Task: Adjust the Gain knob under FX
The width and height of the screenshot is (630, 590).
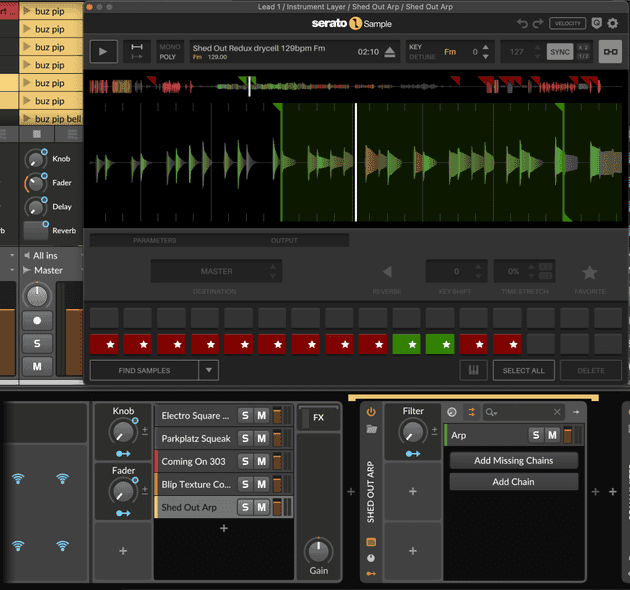Action: [319, 551]
